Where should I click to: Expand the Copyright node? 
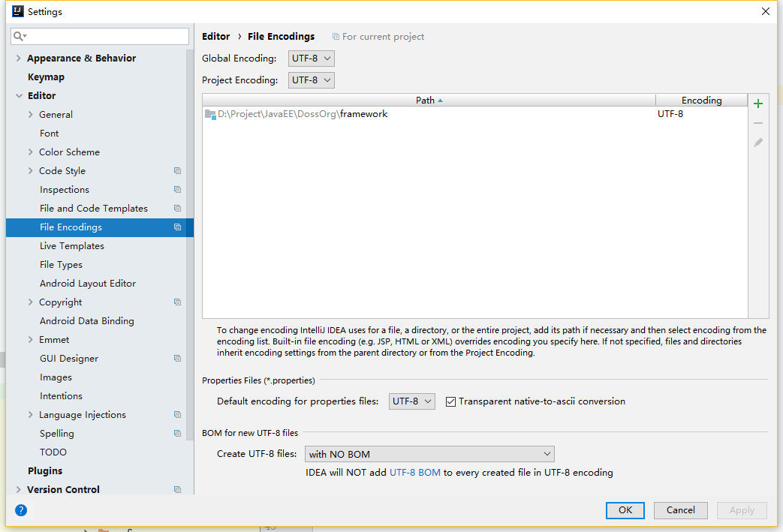tap(31, 302)
